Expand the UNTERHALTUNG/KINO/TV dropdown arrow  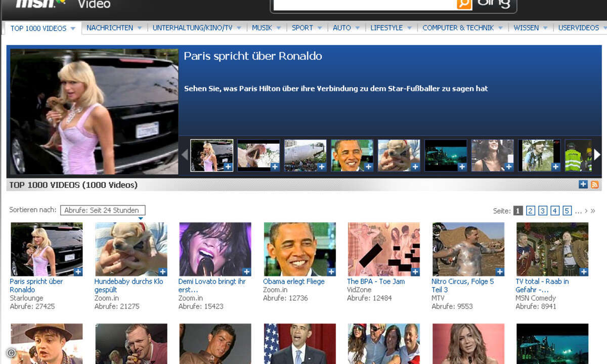coord(240,28)
